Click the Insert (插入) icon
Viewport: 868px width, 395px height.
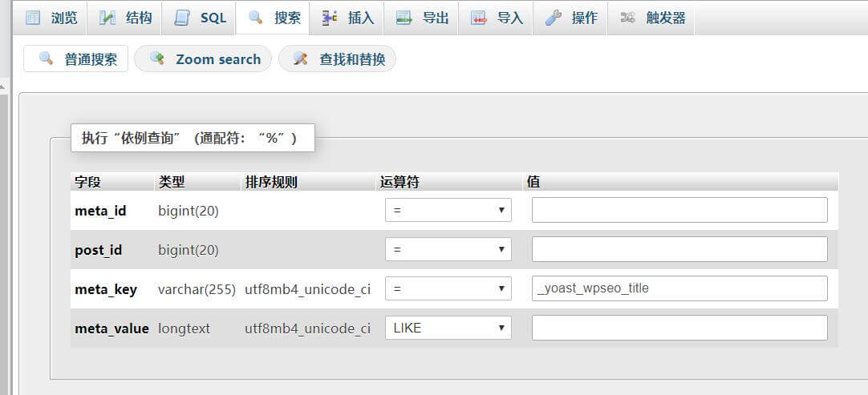(x=329, y=18)
